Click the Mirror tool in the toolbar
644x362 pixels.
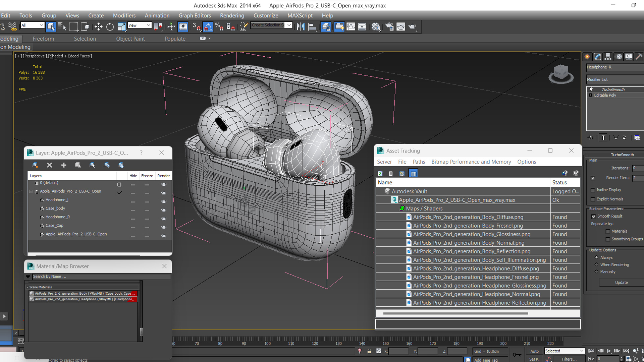pyautogui.click(x=301, y=26)
